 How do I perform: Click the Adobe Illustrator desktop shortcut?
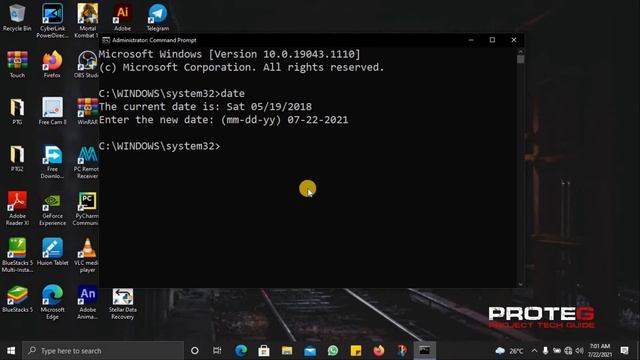click(x=122, y=17)
